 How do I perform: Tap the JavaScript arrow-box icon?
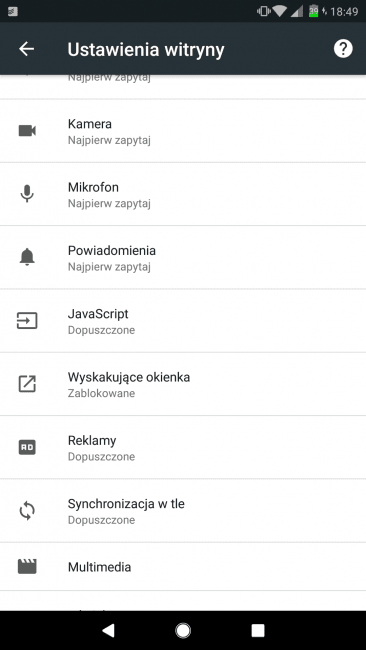tap(27, 321)
